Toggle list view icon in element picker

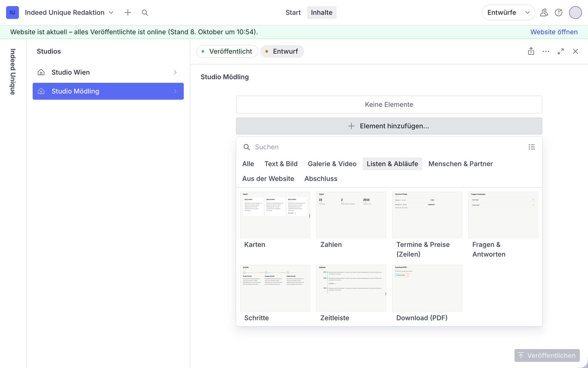click(531, 147)
